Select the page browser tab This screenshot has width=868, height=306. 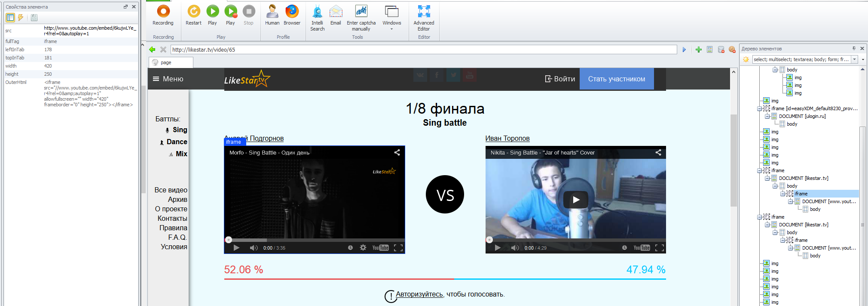pyautogui.click(x=171, y=62)
